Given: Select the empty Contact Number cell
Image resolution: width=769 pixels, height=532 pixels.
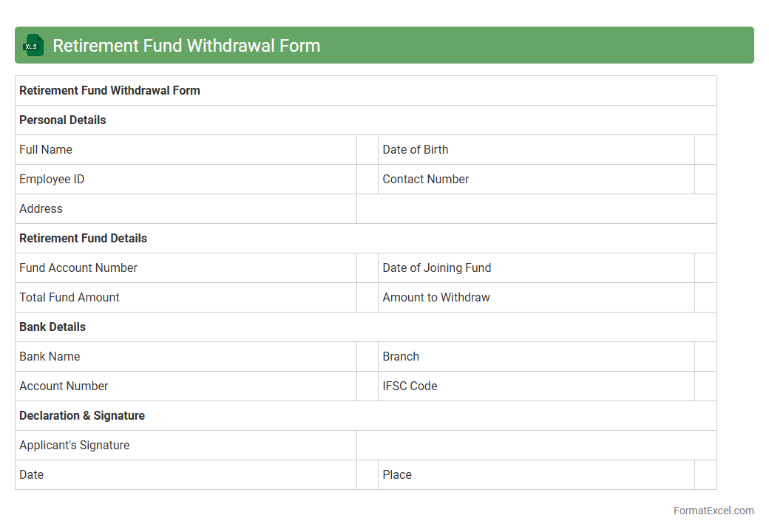Looking at the screenshot, I should 705,179.
